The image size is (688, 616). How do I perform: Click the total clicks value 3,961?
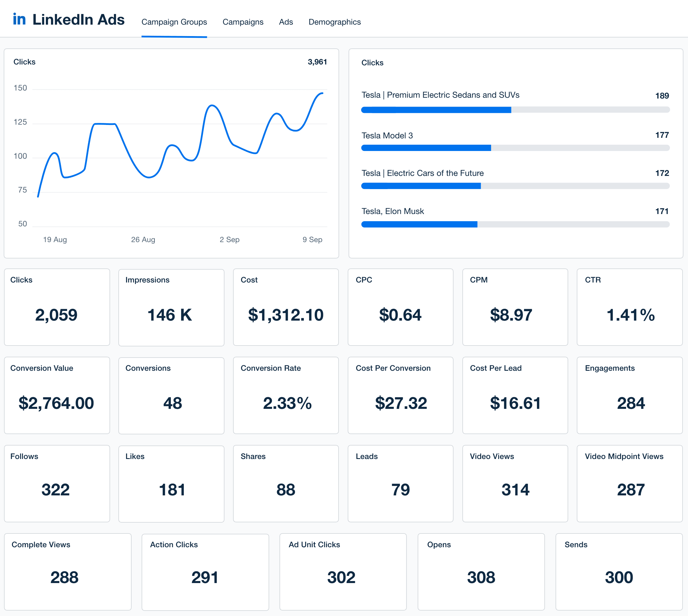coord(317,62)
